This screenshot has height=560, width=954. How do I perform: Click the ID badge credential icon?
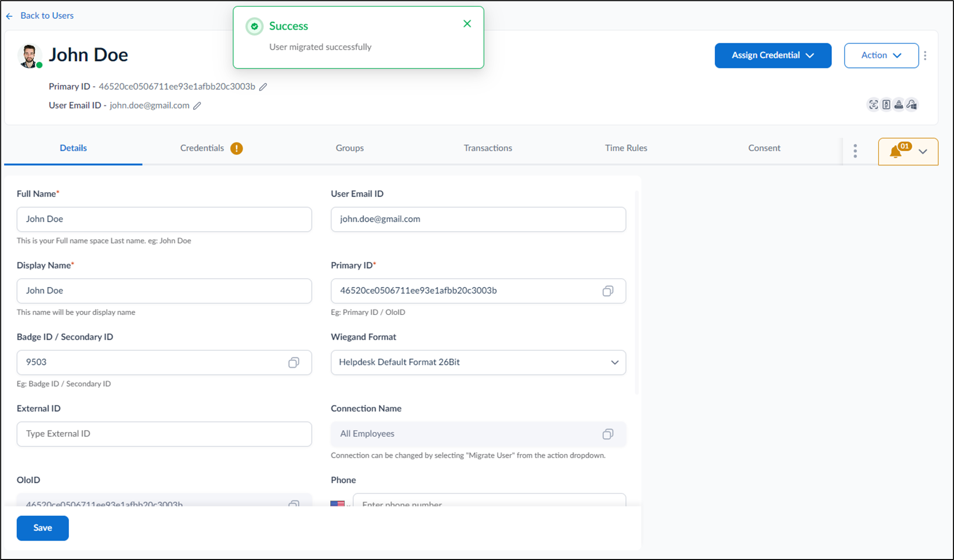[886, 105]
